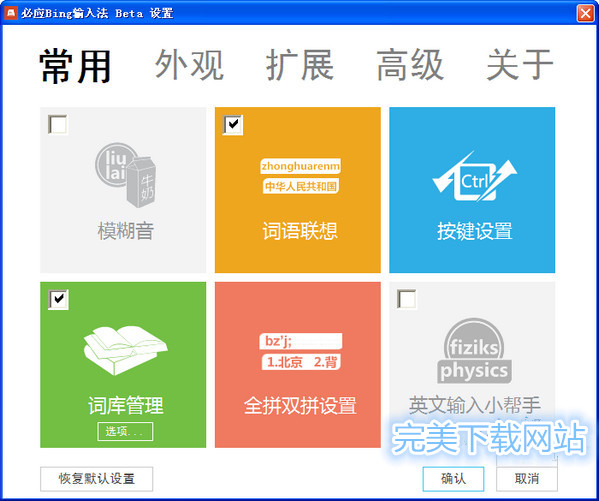Enable the 模糊音 checkbox
Viewport: 599px width, 501px height.
(x=58, y=125)
